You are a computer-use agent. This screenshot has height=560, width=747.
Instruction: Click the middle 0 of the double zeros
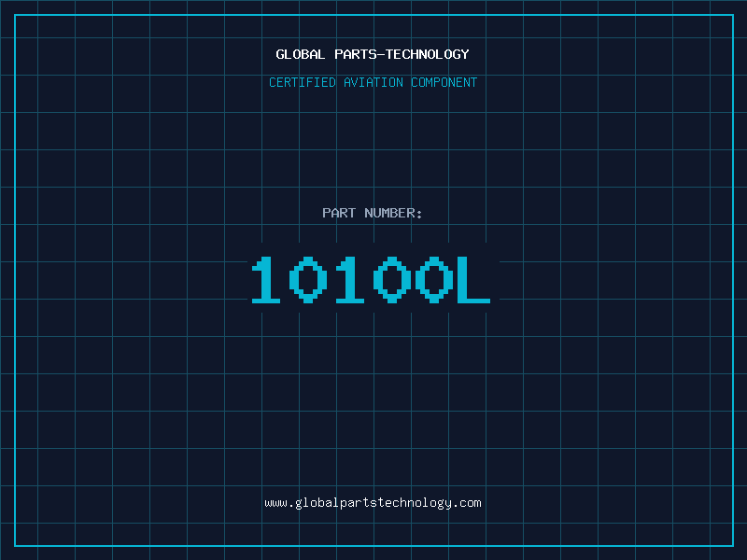(x=390, y=280)
